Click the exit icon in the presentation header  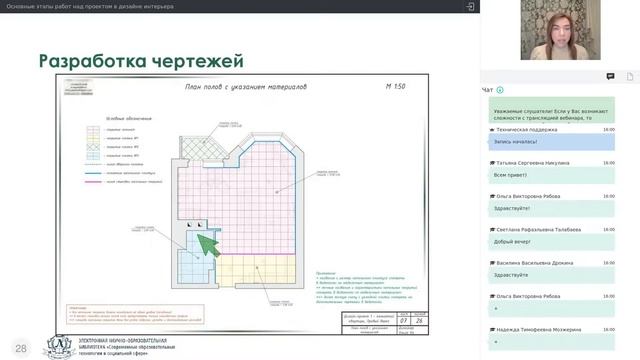coord(470,6)
